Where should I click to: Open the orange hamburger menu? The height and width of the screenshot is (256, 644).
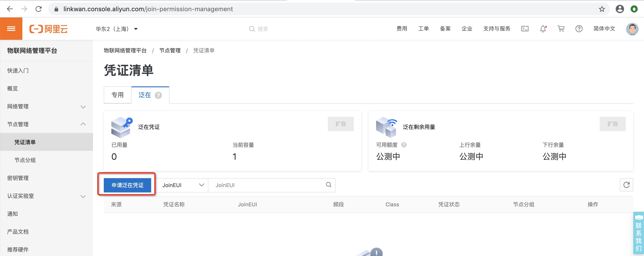[x=11, y=28]
